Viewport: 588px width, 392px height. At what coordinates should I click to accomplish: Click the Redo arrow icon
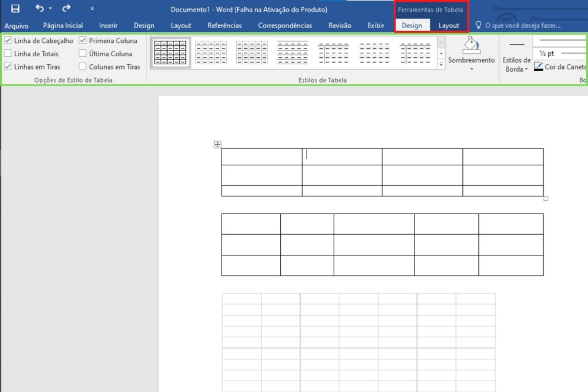[67, 9]
